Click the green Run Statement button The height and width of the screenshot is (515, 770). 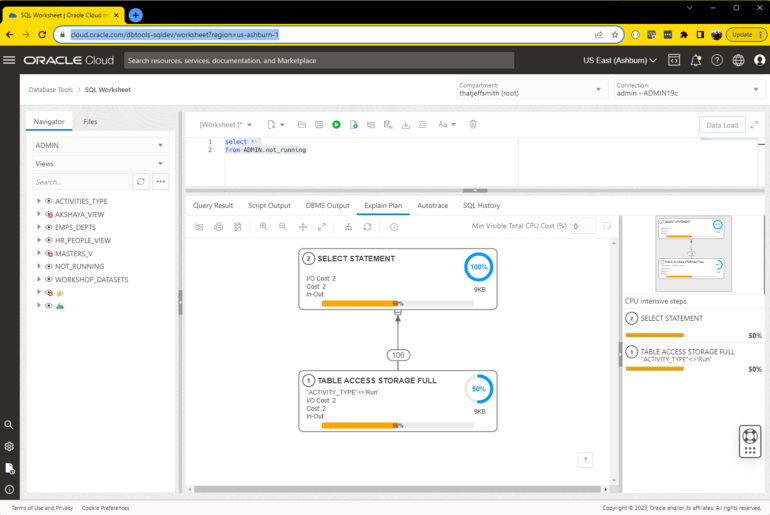(336, 125)
